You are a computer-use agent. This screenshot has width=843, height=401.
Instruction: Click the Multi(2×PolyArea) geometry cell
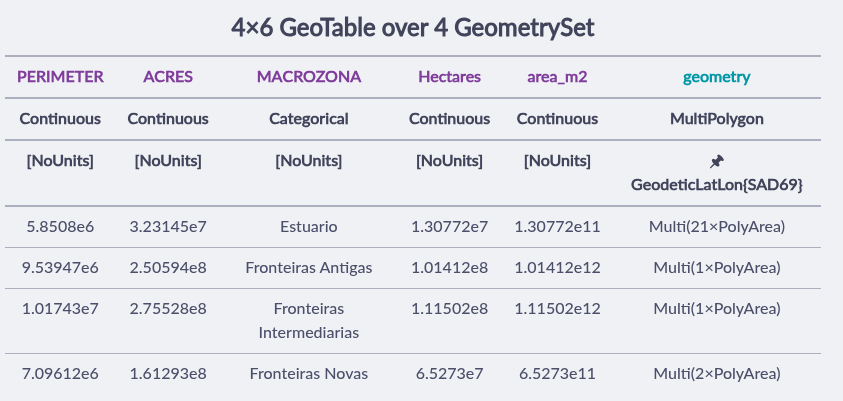click(717, 374)
